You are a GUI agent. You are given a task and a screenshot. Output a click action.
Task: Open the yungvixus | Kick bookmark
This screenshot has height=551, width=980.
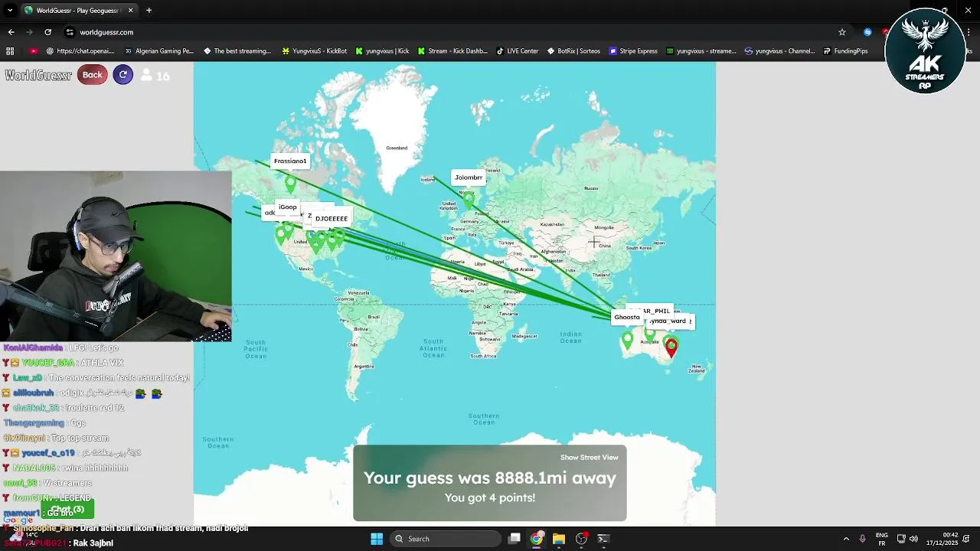[381, 51]
